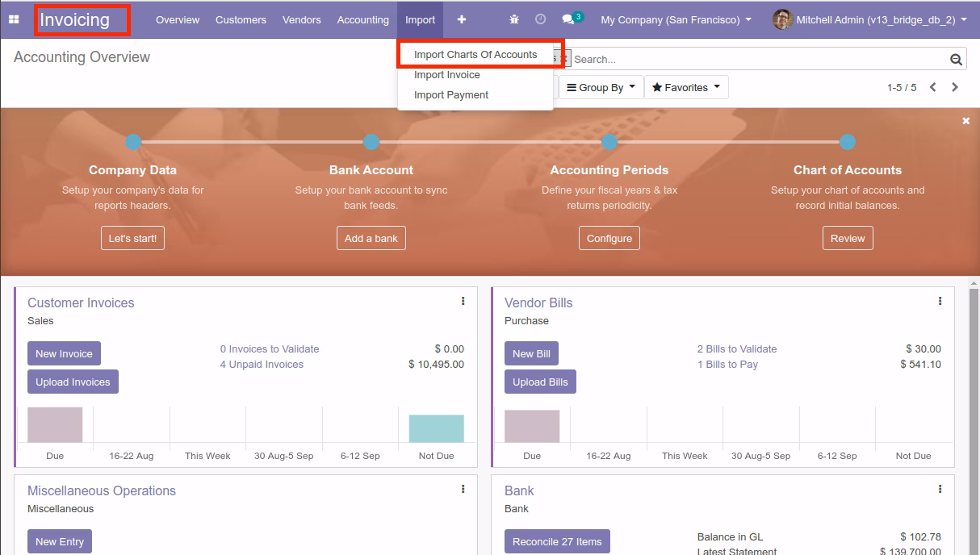980x555 pixels.
Task: Click the Add a bank button
Action: (371, 239)
